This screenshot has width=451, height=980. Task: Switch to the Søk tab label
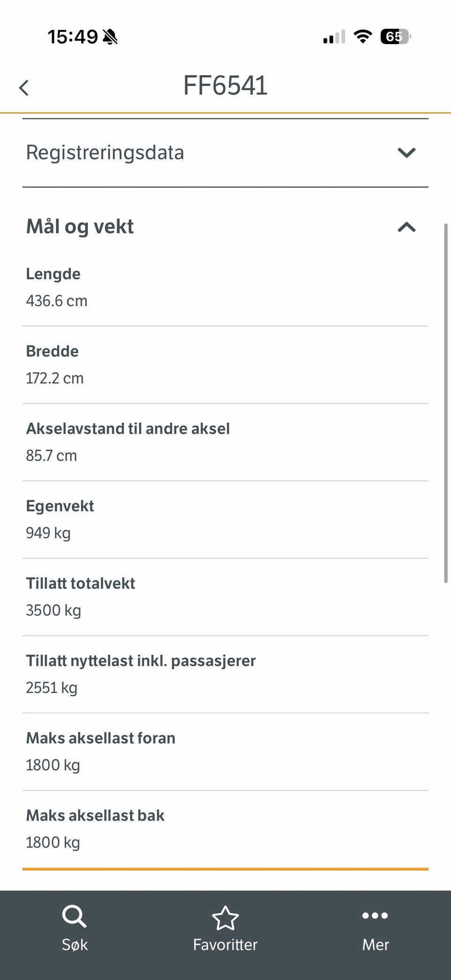coord(75,945)
